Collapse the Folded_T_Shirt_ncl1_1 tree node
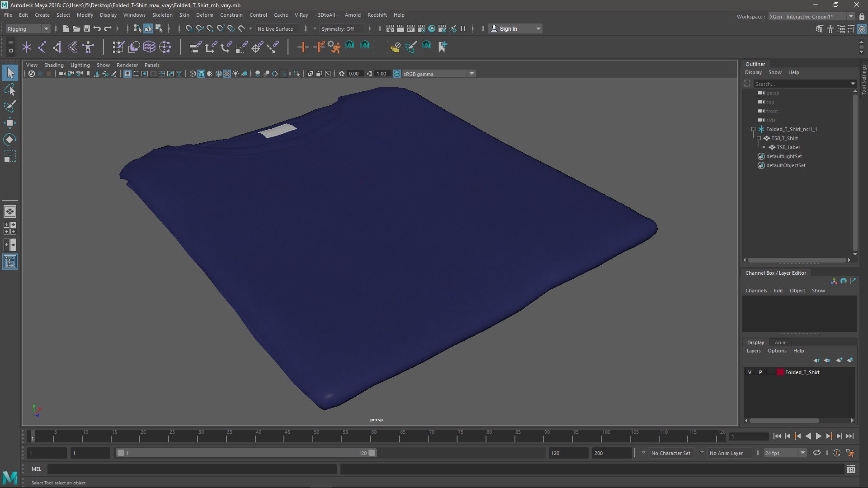868x488 pixels. pyautogui.click(x=754, y=129)
